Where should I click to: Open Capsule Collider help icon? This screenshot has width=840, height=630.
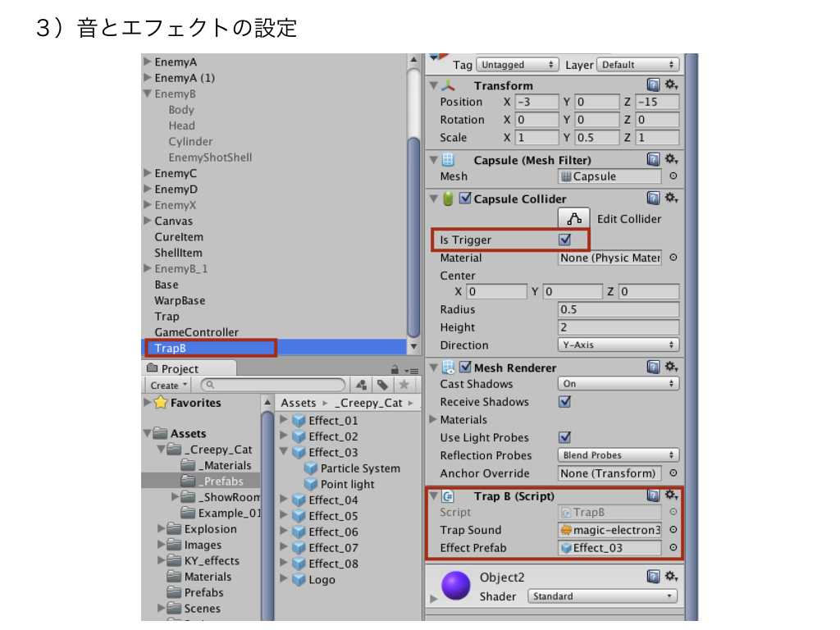(x=653, y=199)
